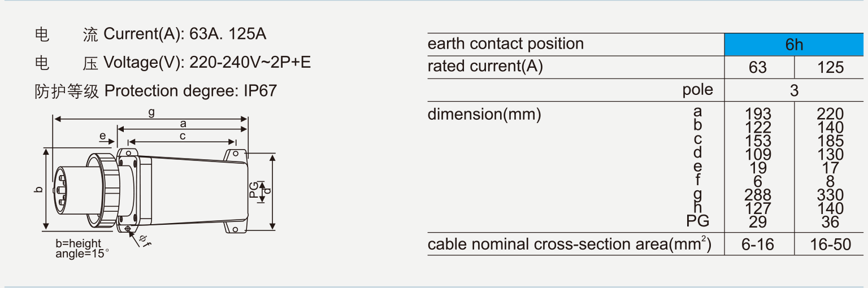Select the 6-16 cable area cell
The width and height of the screenshot is (868, 288).
758,244
